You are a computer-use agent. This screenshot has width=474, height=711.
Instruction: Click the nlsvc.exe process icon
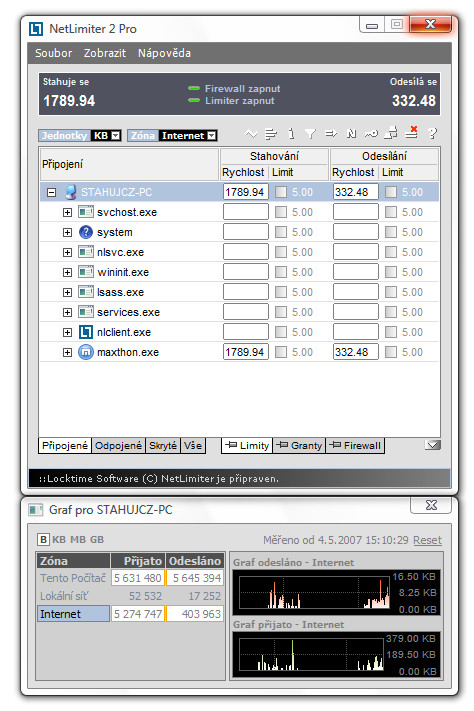[86, 252]
